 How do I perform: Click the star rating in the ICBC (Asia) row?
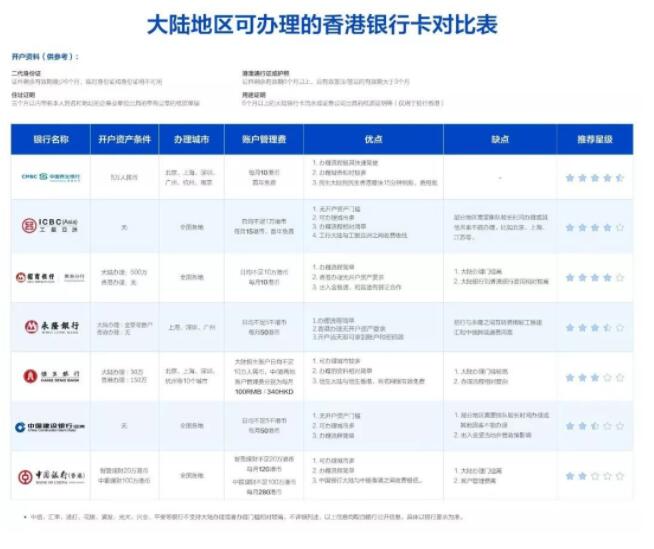[x=594, y=227]
